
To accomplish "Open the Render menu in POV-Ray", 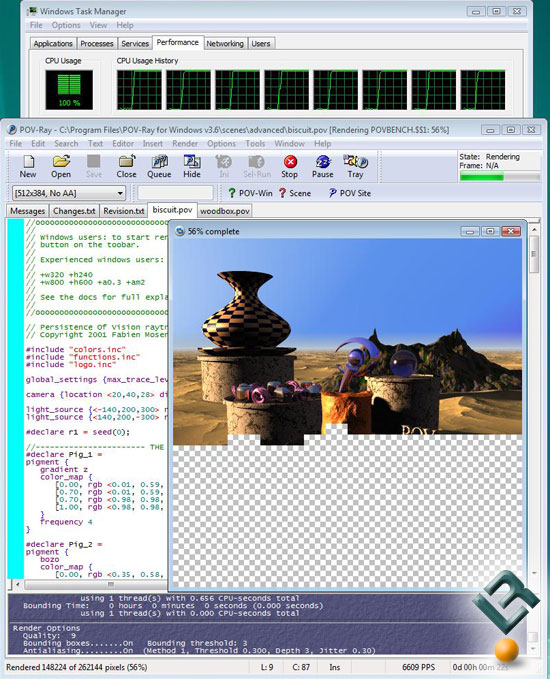I will tap(185, 143).
